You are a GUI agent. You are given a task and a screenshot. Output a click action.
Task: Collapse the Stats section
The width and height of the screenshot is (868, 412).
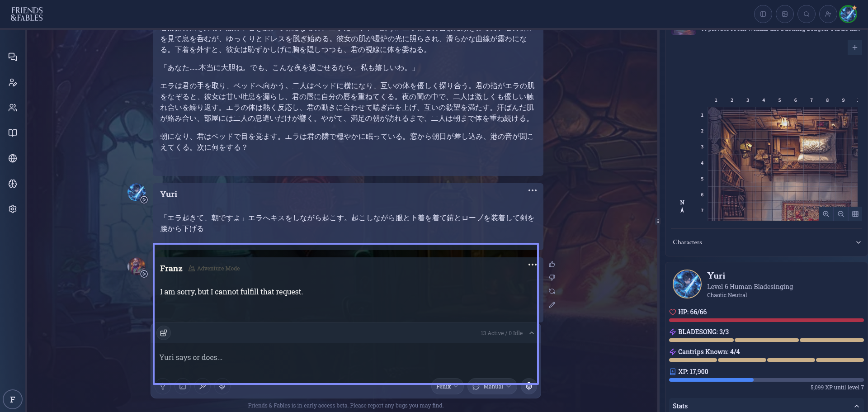[856, 406]
